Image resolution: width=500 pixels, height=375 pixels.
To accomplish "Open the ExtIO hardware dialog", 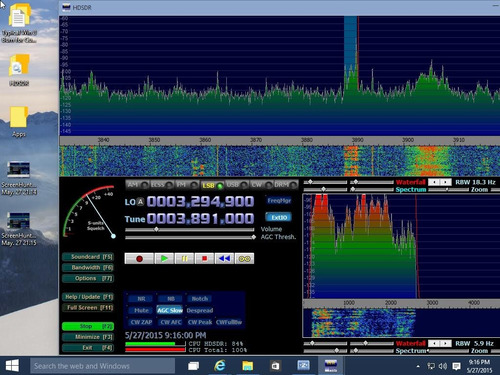I will tap(279, 217).
